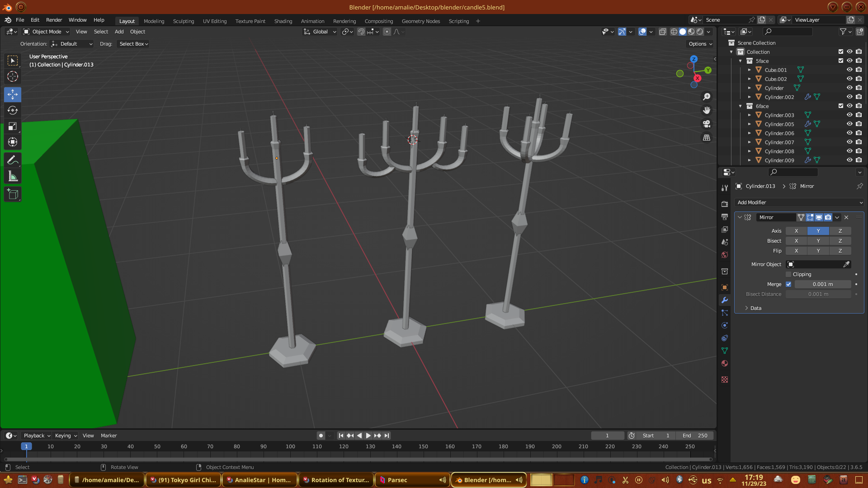Switch to the Shading workspace tab

(283, 21)
